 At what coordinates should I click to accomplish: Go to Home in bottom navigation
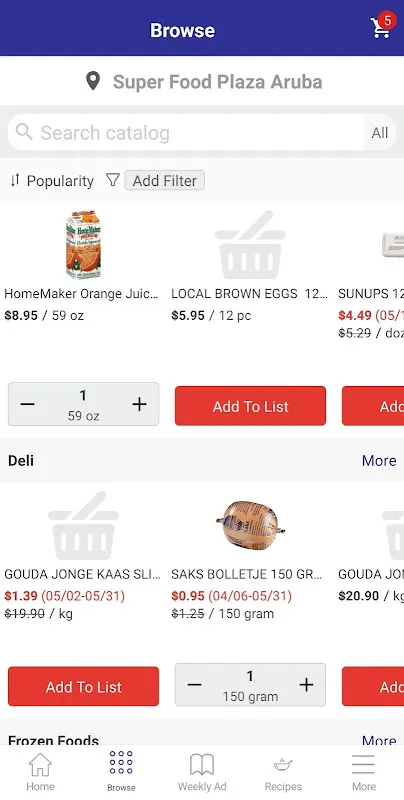[x=40, y=772]
